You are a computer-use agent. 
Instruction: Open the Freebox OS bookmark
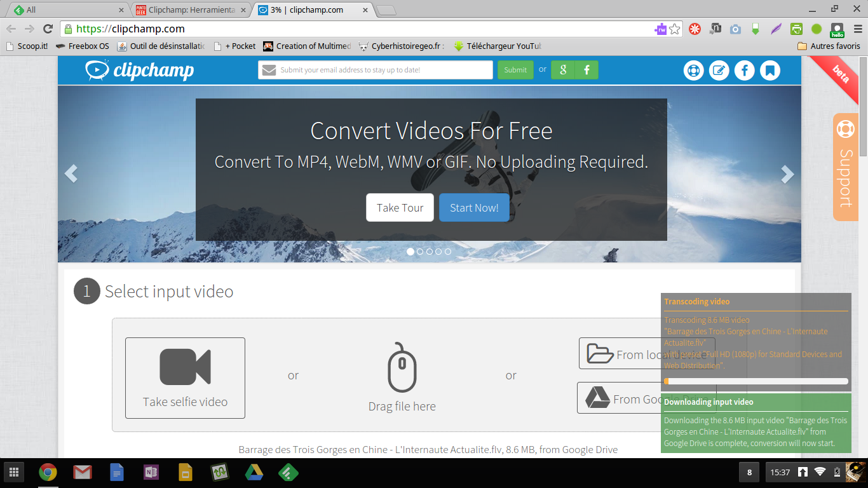click(83, 46)
